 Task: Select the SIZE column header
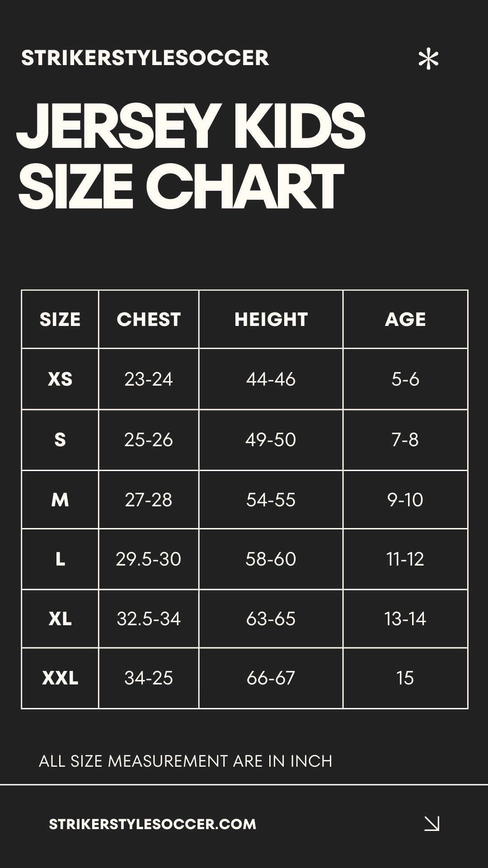(x=60, y=320)
